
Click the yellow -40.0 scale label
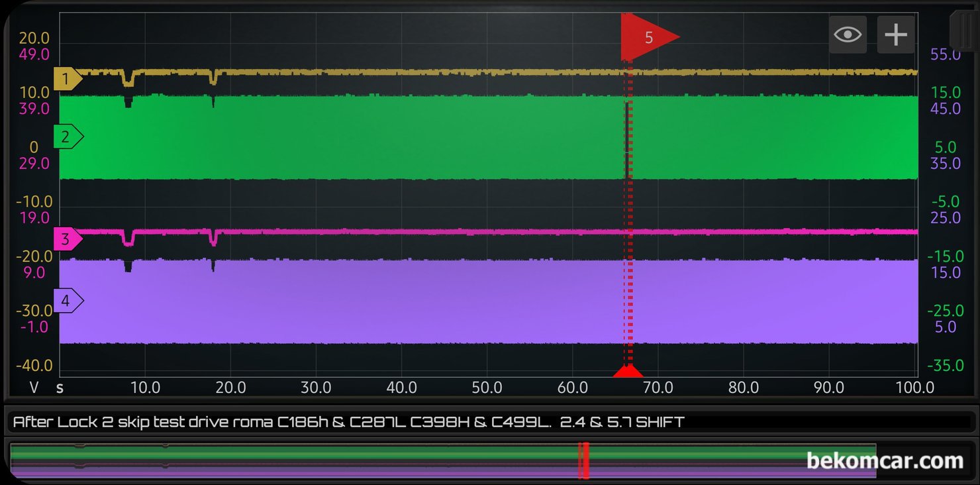(x=34, y=366)
